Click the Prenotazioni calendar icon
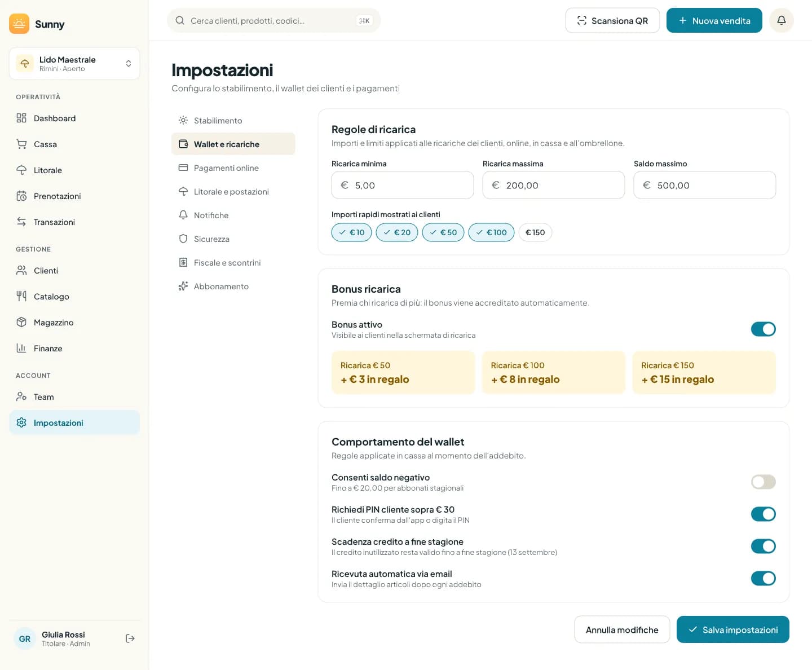 coord(21,196)
